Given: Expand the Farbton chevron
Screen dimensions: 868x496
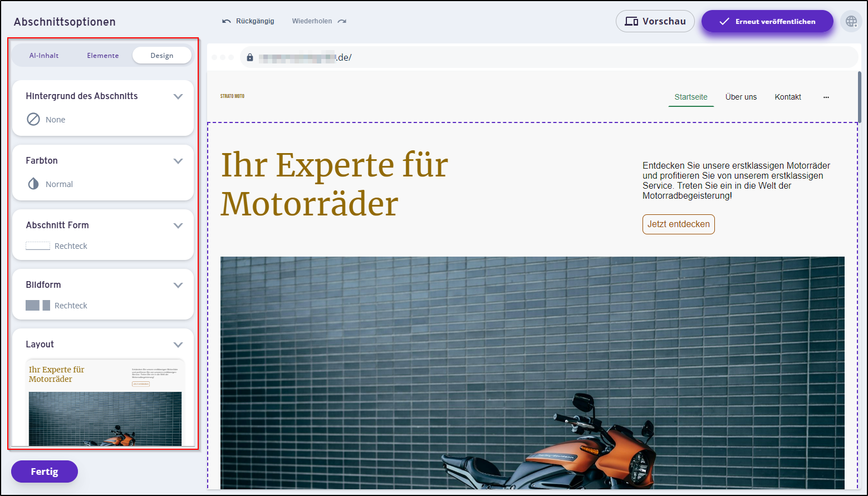Looking at the screenshot, I should tap(178, 161).
